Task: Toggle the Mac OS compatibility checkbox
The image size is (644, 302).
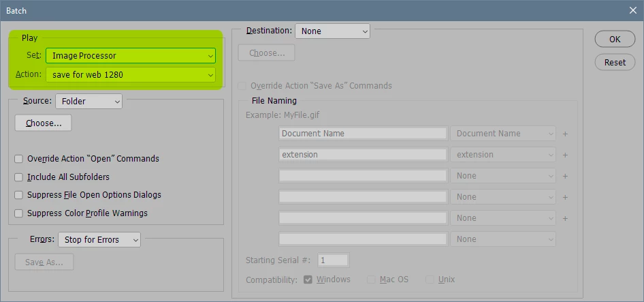Action: [371, 280]
